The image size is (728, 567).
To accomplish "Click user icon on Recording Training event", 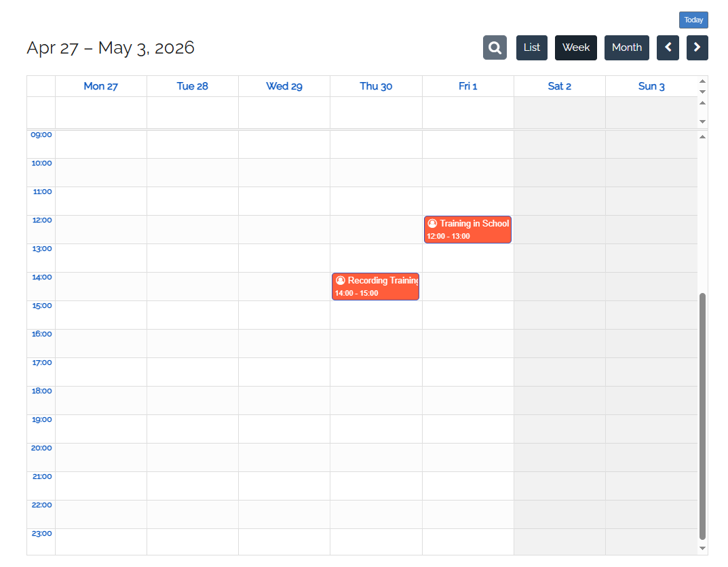I will (341, 280).
